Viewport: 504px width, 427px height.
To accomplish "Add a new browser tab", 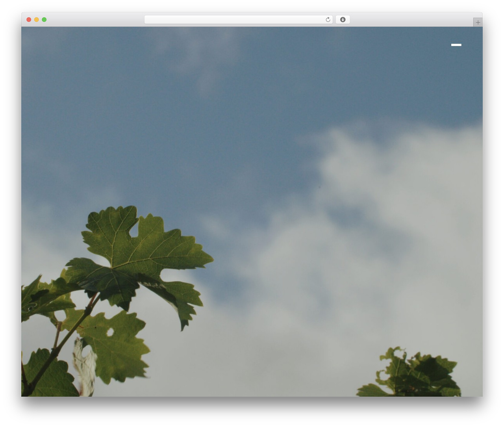I will (478, 22).
